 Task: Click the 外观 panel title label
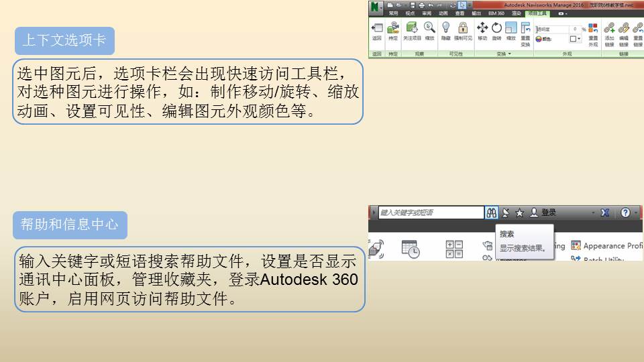tap(567, 54)
